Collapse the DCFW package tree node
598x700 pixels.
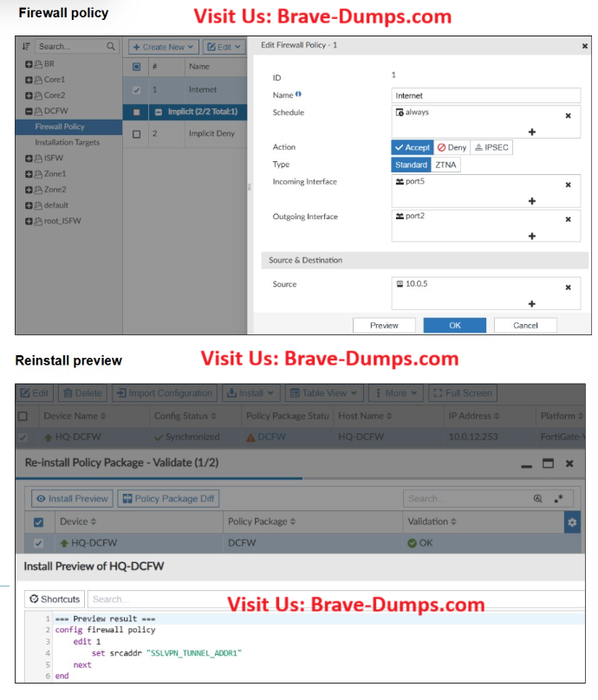click(x=29, y=111)
